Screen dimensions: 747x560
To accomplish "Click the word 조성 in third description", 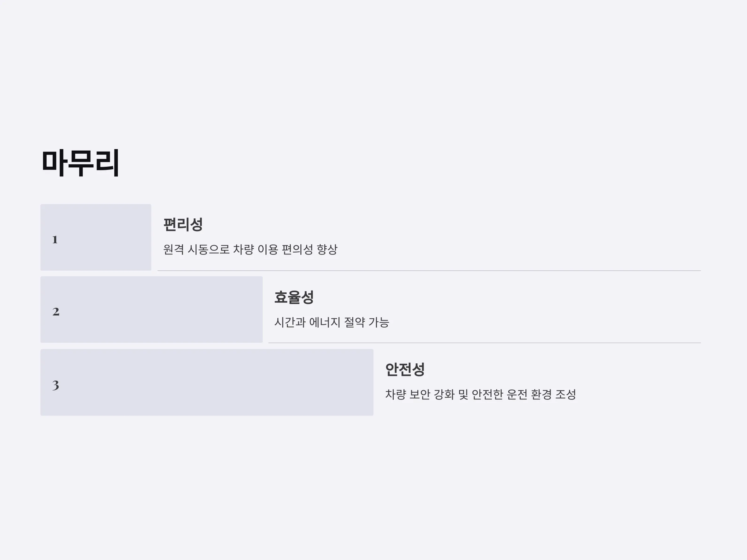I will point(566,394).
